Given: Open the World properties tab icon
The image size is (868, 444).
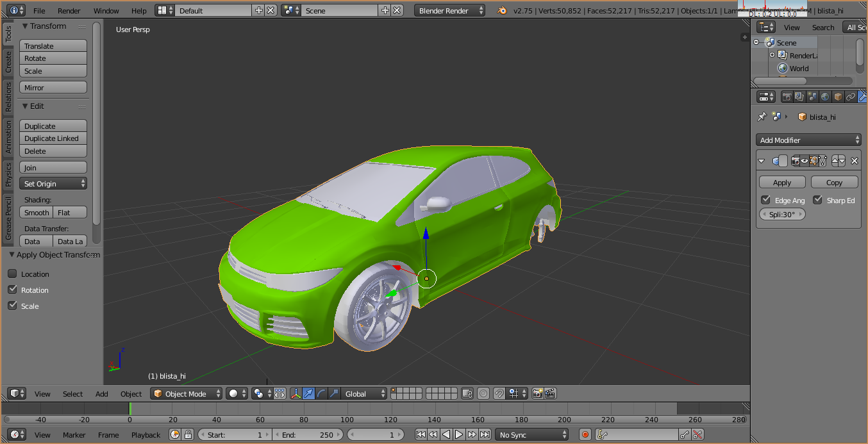Looking at the screenshot, I should click(x=825, y=97).
